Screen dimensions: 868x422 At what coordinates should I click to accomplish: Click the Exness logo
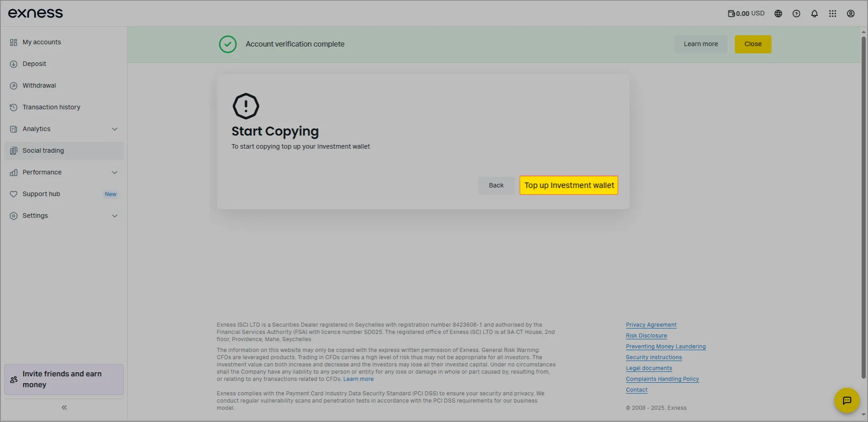tap(35, 13)
